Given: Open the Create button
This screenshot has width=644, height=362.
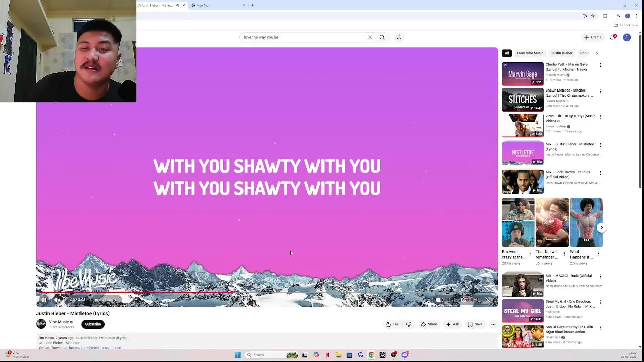Looking at the screenshot, I should coord(593,37).
